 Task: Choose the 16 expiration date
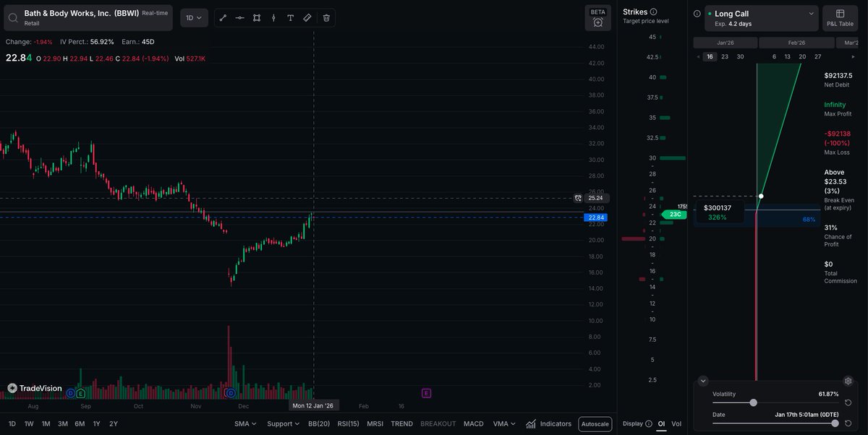(x=710, y=56)
